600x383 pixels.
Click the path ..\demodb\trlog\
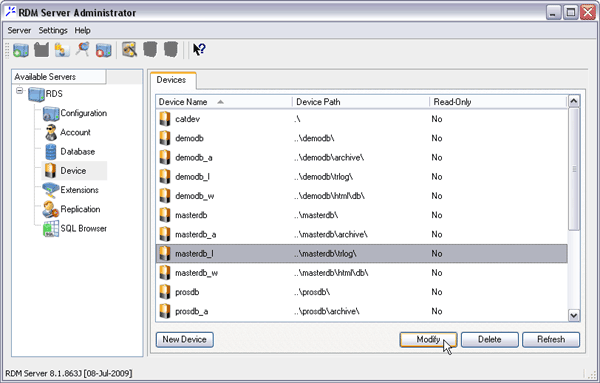(323, 177)
